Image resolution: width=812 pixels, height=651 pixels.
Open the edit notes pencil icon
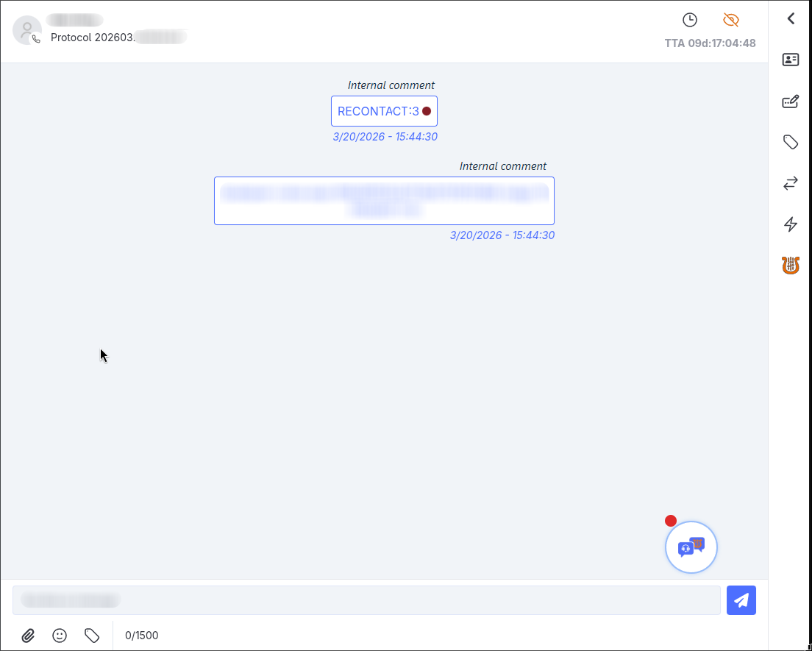(790, 101)
